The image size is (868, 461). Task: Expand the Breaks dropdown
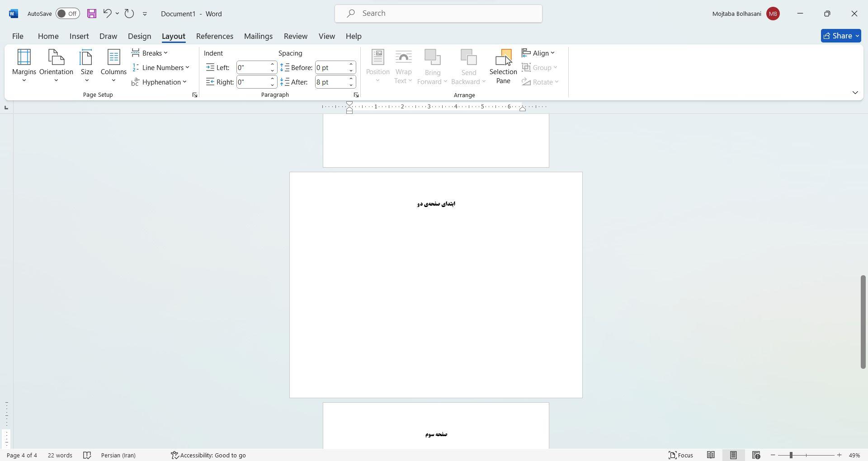[x=150, y=53]
